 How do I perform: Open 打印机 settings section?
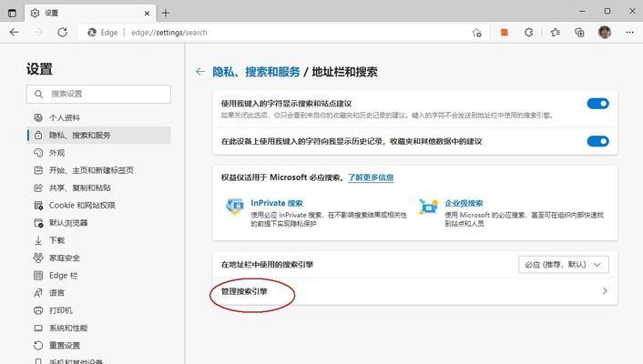pyautogui.click(x=98, y=310)
